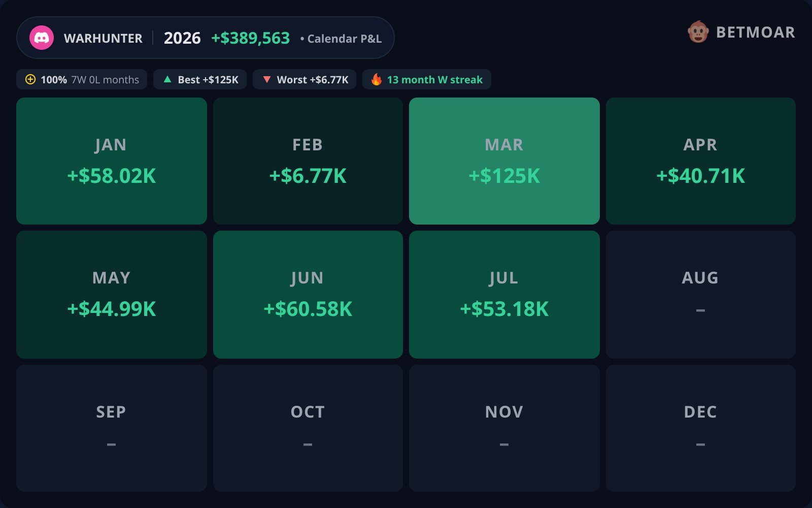This screenshot has height=508, width=812.
Task: Select the FEB +$6.77K tile
Action: click(308, 161)
